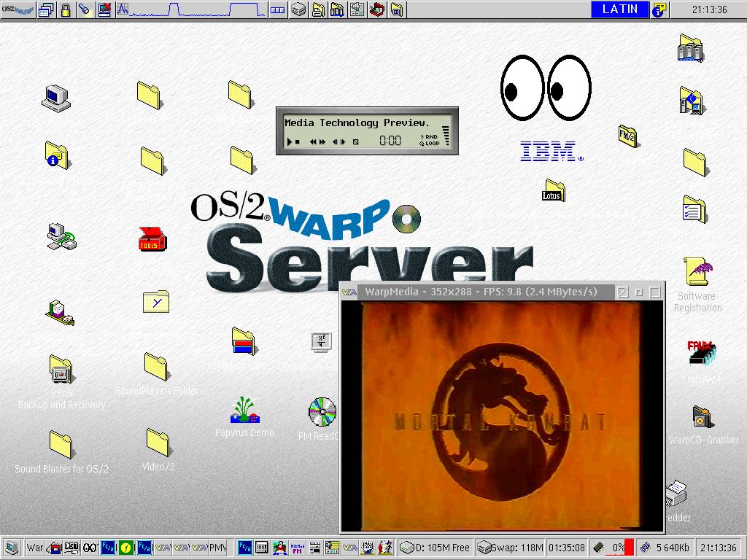The image size is (747, 560).
Task: Click previous track in the media player
Action: click(335, 142)
